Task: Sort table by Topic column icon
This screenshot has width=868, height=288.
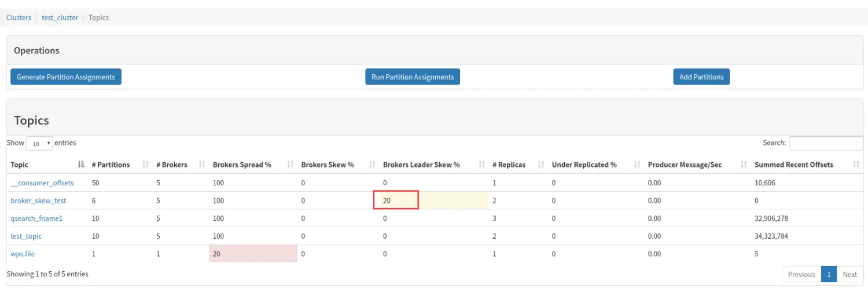Action: tap(81, 165)
